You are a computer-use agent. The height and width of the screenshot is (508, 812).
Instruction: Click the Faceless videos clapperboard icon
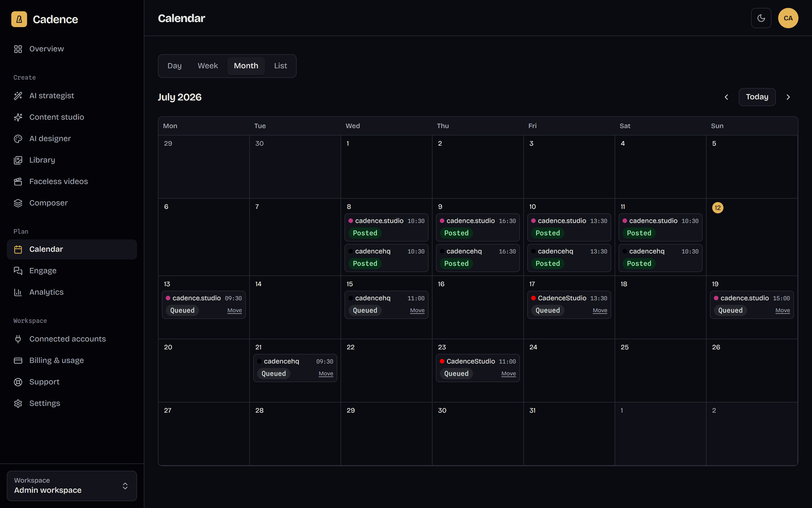[18, 182]
